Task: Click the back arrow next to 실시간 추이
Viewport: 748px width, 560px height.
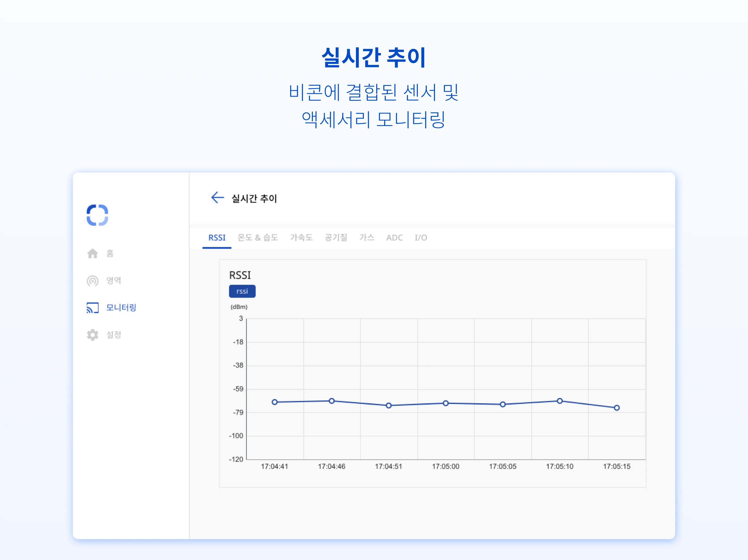Action: [x=217, y=197]
